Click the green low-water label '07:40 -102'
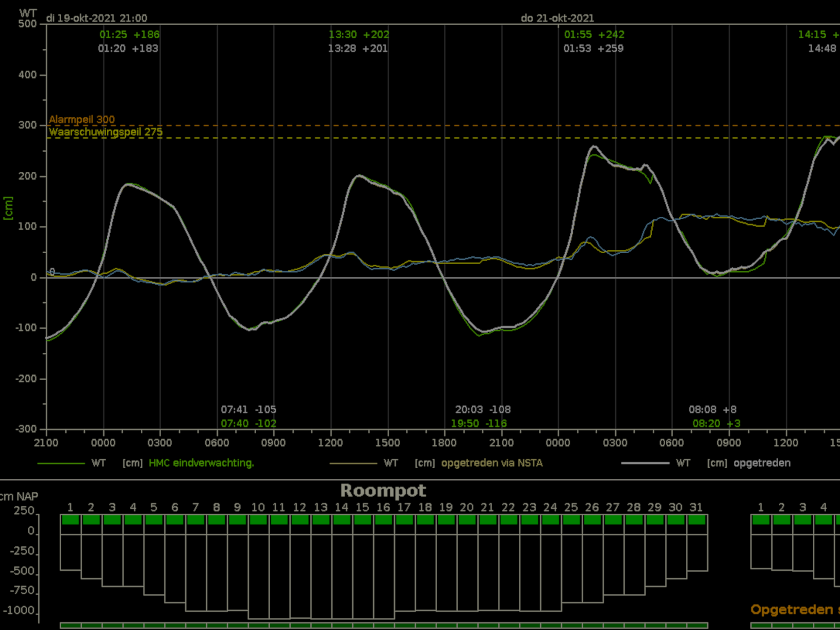 [249, 423]
